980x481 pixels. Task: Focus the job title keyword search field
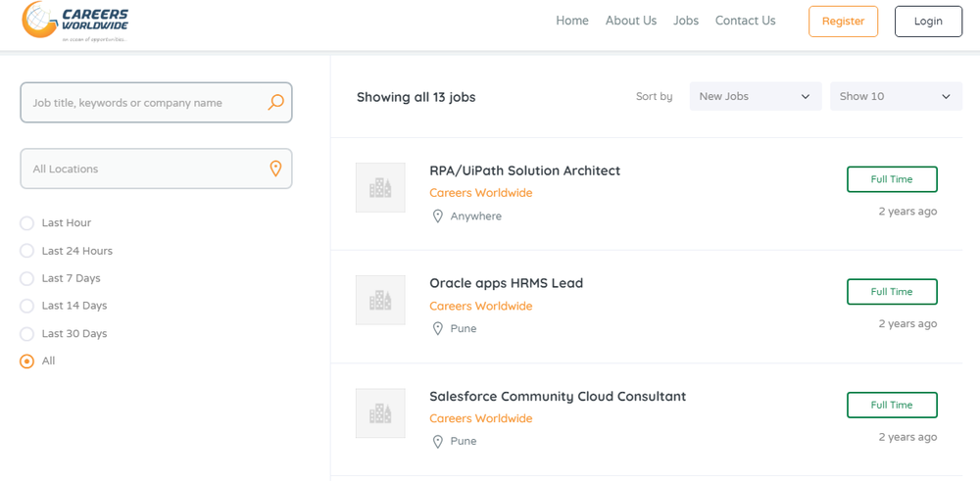142,103
